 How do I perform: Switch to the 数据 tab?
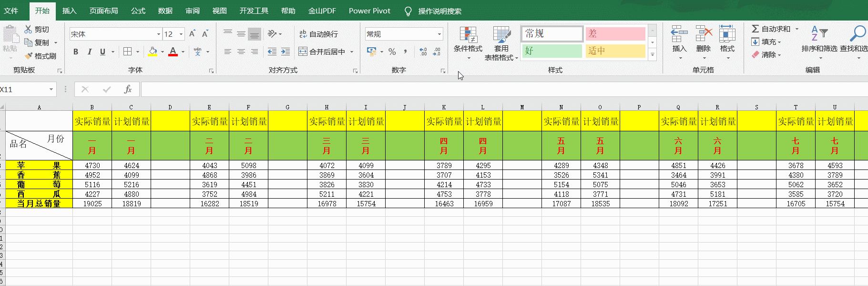[165, 11]
